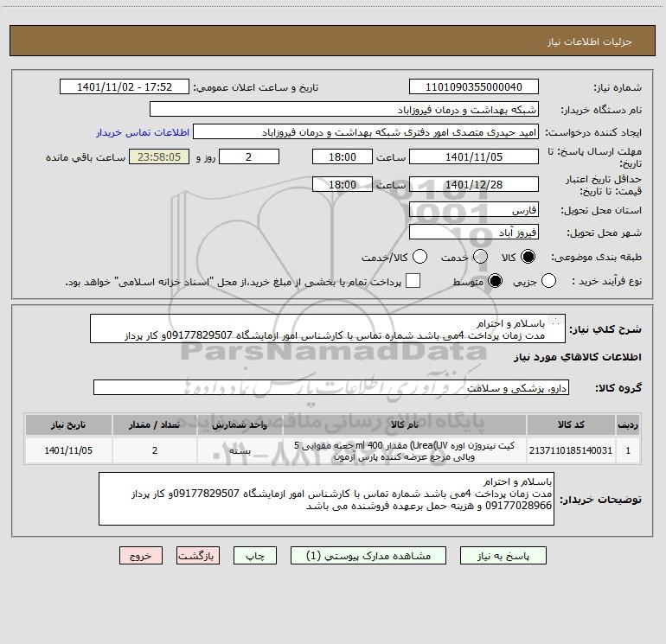
Task: Click the شرح کلی نیاز description box
Action: pos(328,328)
